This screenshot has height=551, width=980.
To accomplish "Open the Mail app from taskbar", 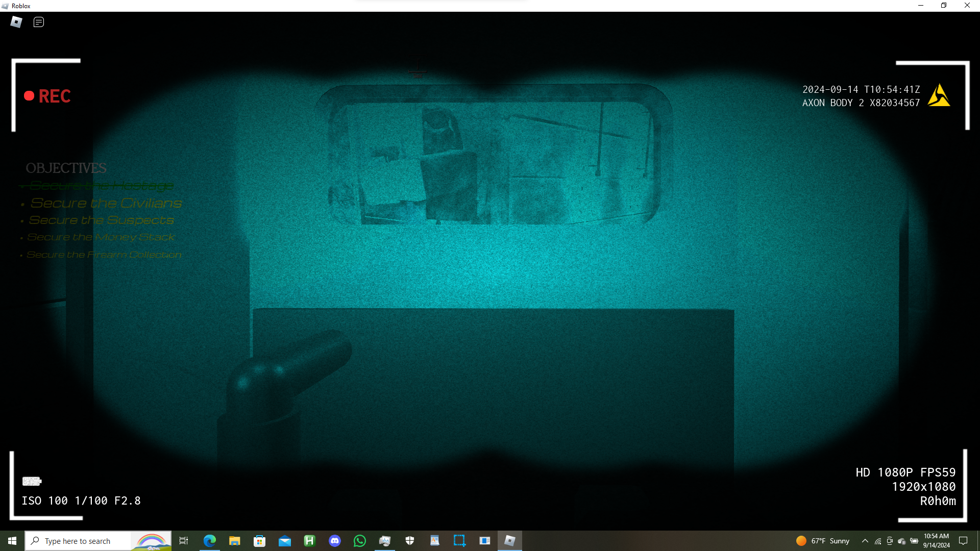I will (285, 541).
